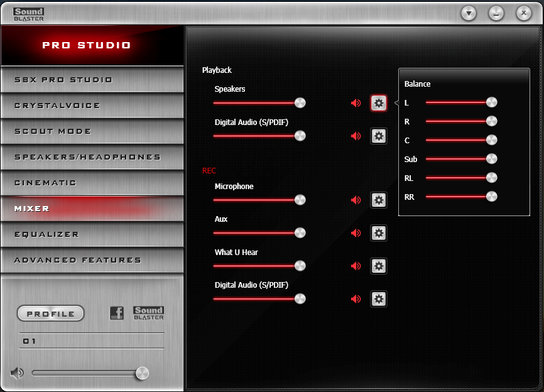Image resolution: width=544 pixels, height=392 pixels.
Task: Click the Pro Studio header banner
Action: pyautogui.click(x=92, y=45)
